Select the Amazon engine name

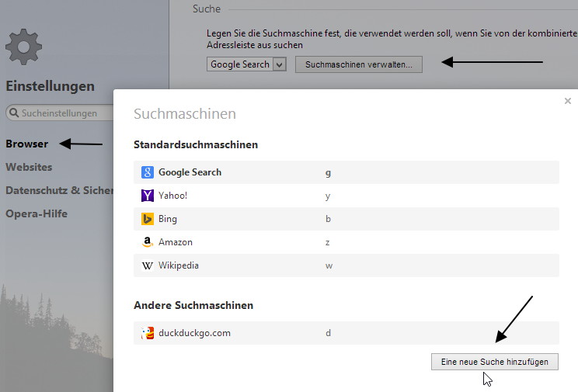pyautogui.click(x=176, y=242)
